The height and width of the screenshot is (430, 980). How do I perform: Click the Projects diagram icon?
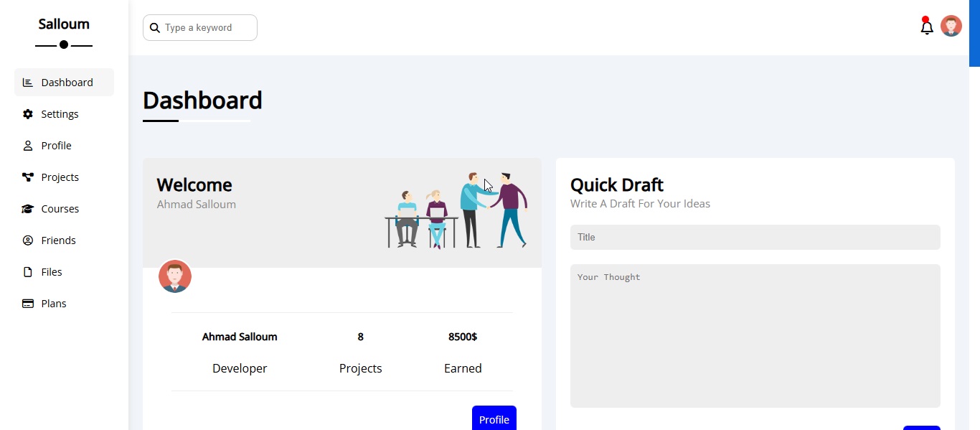28,177
